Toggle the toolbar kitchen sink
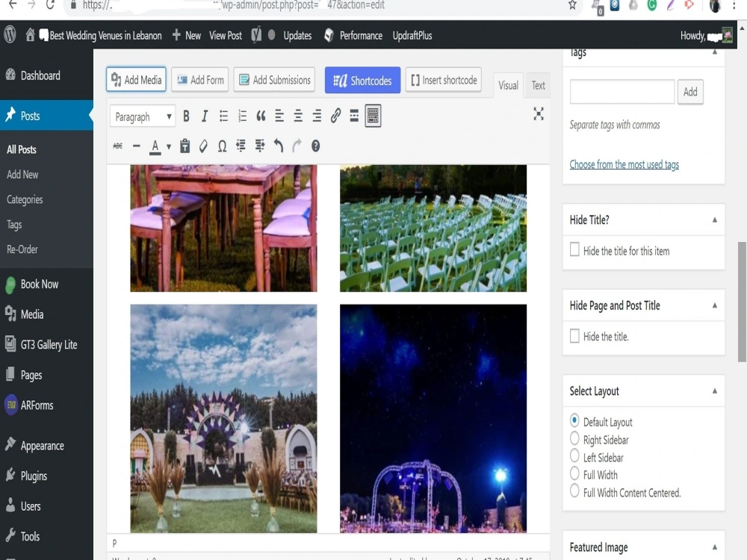747x560 pixels. 373,116
